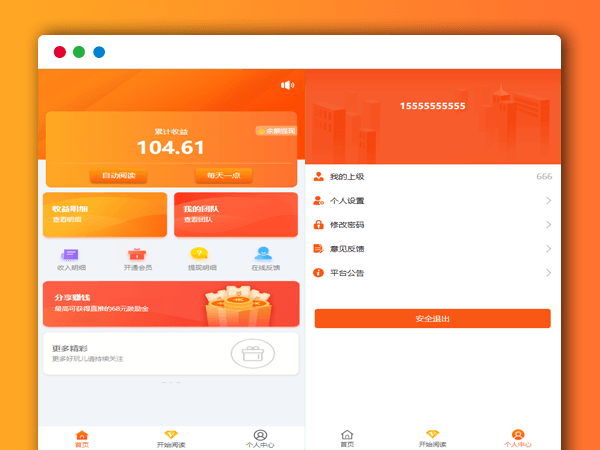Mute the speaker sound icon
Screen dimensions: 600x450
click(288, 85)
